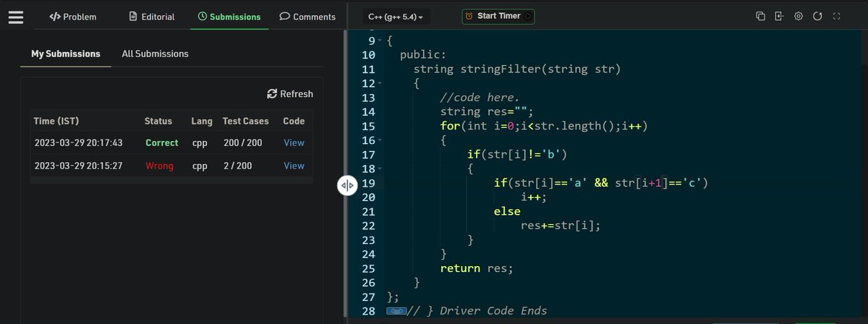The height and width of the screenshot is (324, 868).
Task: Collapse code fold at line 12
Action: [x=380, y=83]
